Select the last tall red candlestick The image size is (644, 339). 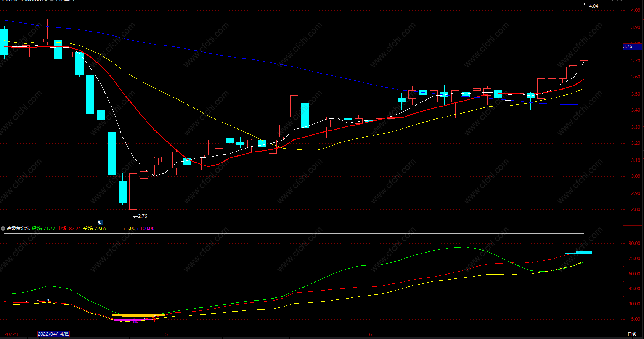pyautogui.click(x=584, y=41)
